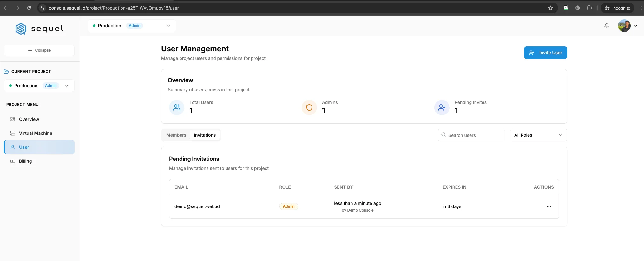Open the three-dot actions menu for demo@sequel.web.id
The width and height of the screenshot is (644, 261).
pyautogui.click(x=549, y=206)
